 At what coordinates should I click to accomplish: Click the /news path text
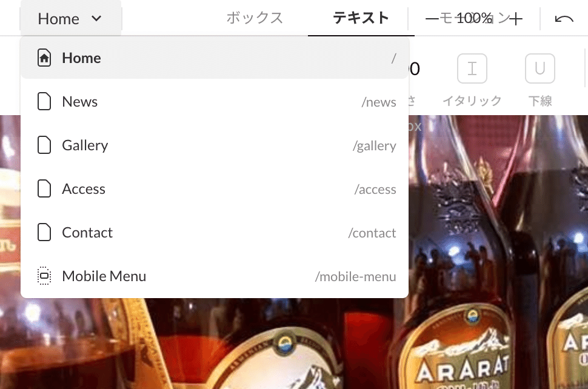(x=379, y=102)
